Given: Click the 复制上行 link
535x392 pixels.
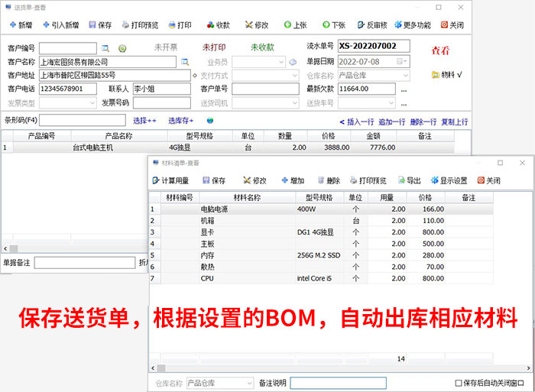Looking at the screenshot, I should 454,121.
